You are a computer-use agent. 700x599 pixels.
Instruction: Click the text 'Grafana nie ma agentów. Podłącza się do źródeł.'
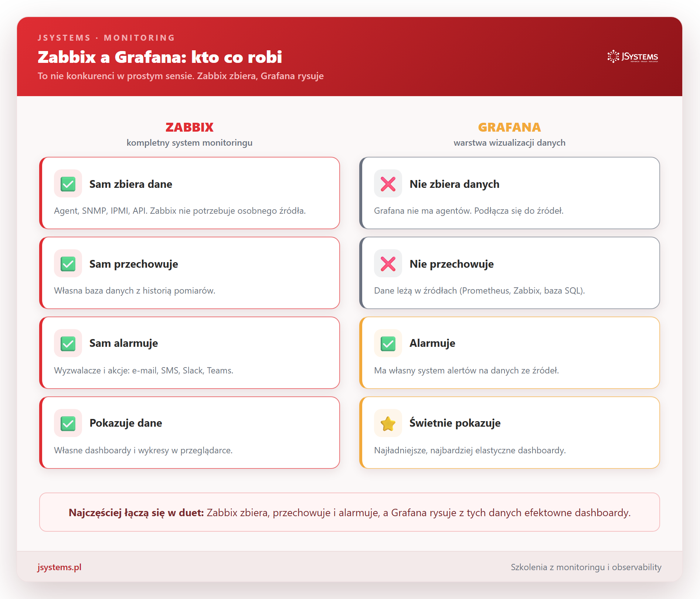469,211
